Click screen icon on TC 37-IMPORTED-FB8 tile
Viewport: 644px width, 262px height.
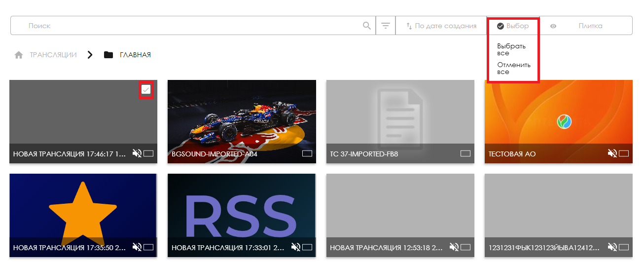tap(465, 154)
